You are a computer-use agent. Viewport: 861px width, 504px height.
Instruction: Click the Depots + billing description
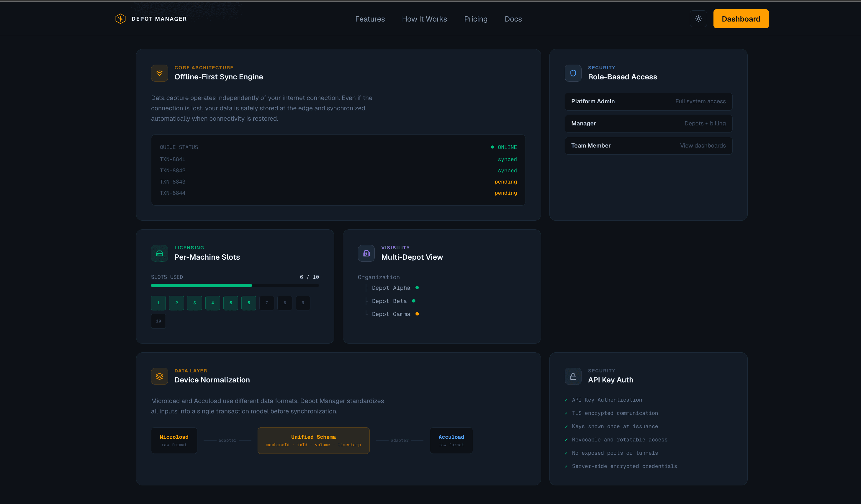pos(705,123)
